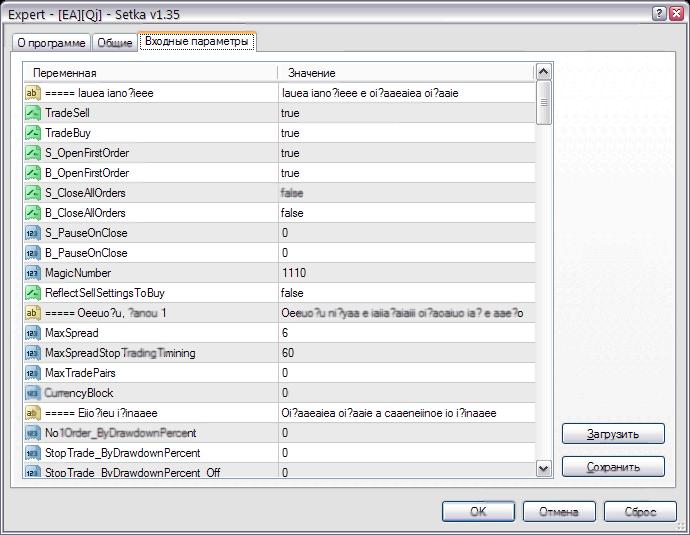Select the MaxSpreadStopTradingTimining value 60

pos(288,353)
